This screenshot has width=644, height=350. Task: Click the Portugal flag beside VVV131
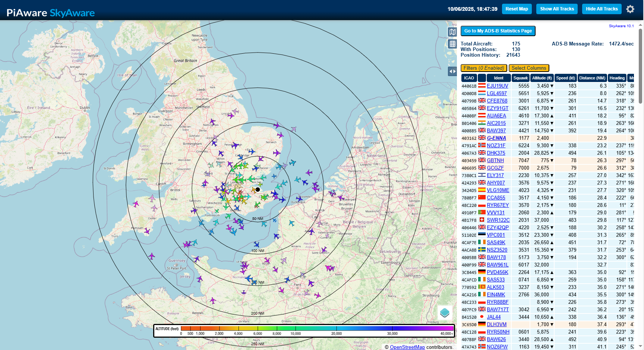(482, 212)
